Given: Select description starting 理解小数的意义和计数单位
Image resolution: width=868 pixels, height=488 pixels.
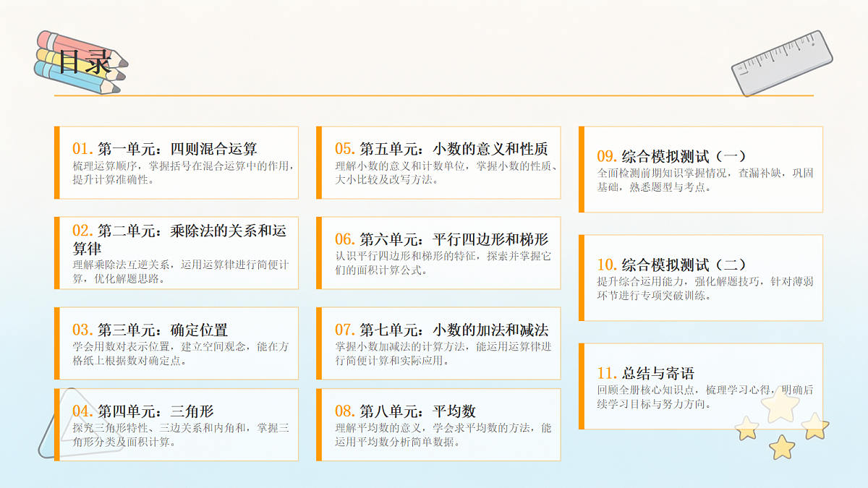Looking at the screenshot, I should click(446, 173).
